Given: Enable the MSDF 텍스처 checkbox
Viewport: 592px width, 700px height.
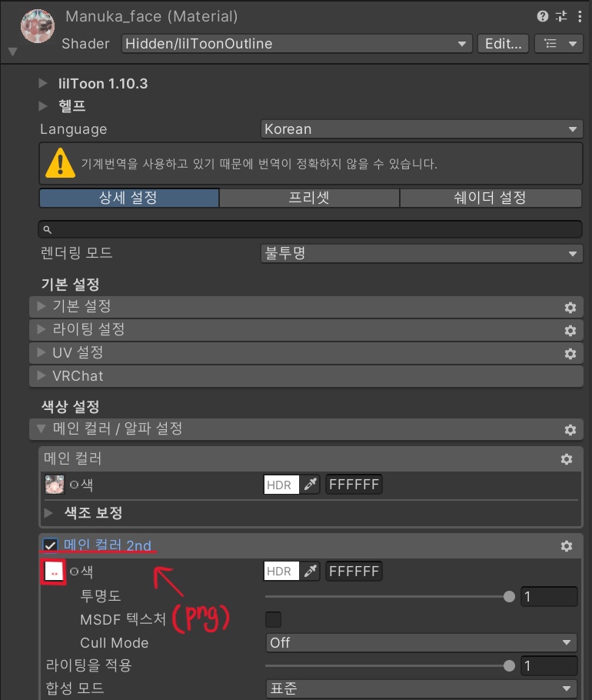Looking at the screenshot, I should (273, 619).
